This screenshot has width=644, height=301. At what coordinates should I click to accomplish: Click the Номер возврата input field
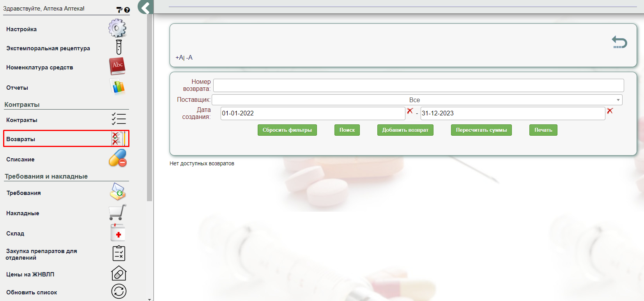click(418, 85)
